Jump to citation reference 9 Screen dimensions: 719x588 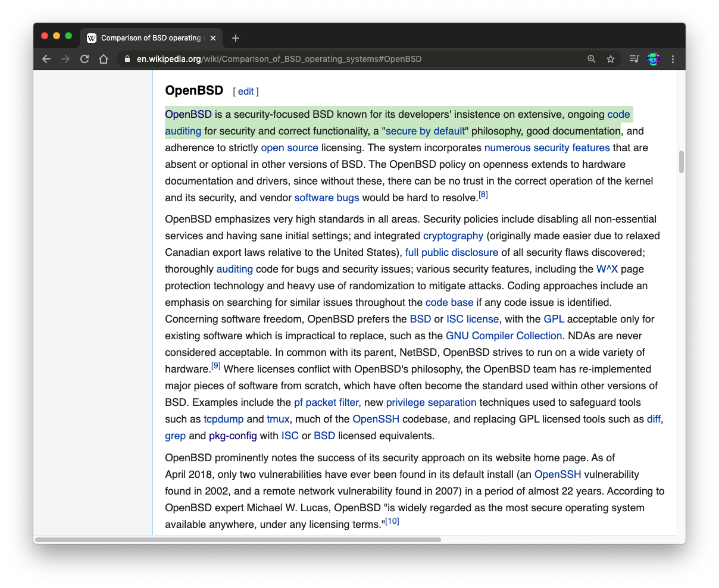(x=216, y=366)
